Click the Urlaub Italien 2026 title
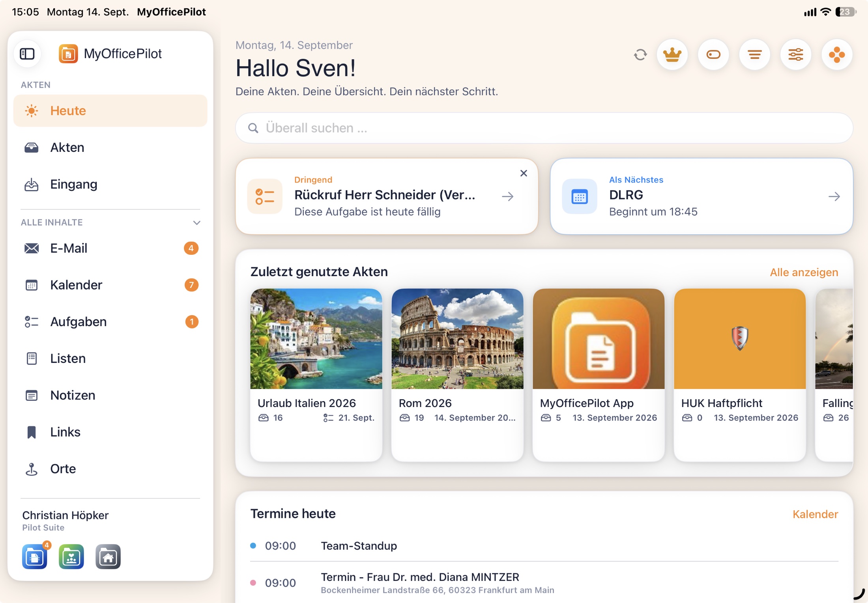868x603 pixels. click(307, 403)
